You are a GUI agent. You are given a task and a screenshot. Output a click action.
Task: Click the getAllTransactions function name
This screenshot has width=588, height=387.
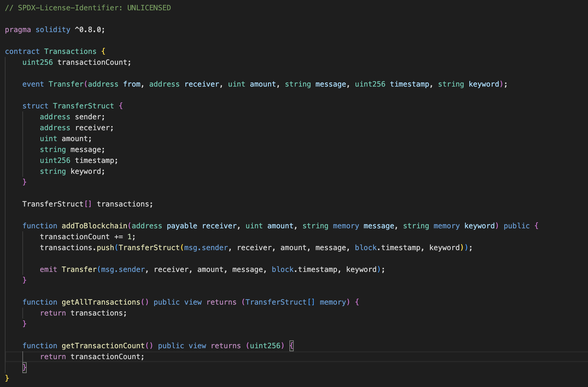pyautogui.click(x=102, y=302)
